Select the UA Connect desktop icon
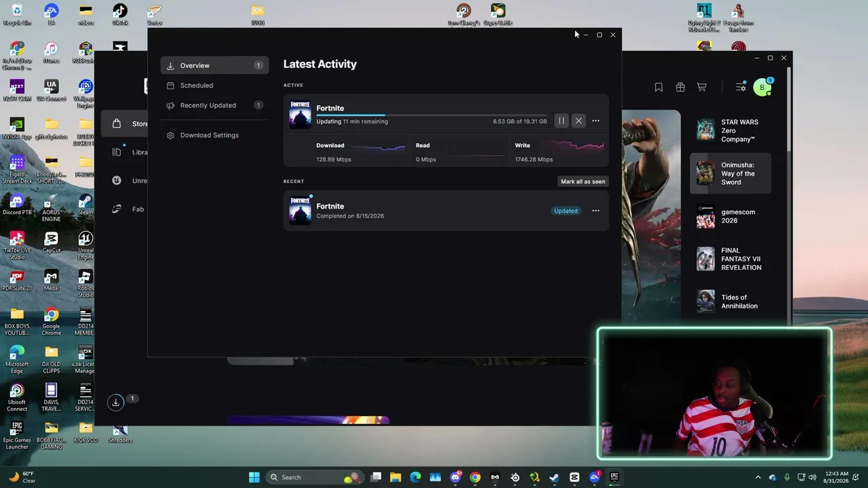The height and width of the screenshot is (488, 868). tap(51, 91)
